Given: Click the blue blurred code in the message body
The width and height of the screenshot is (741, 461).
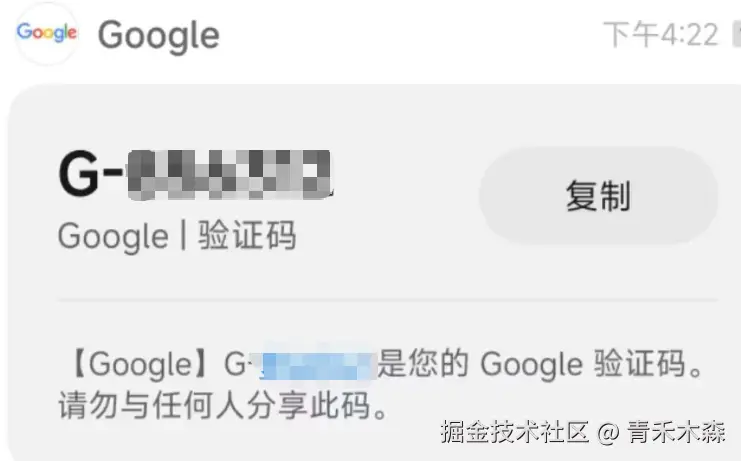Looking at the screenshot, I should 318,366.
